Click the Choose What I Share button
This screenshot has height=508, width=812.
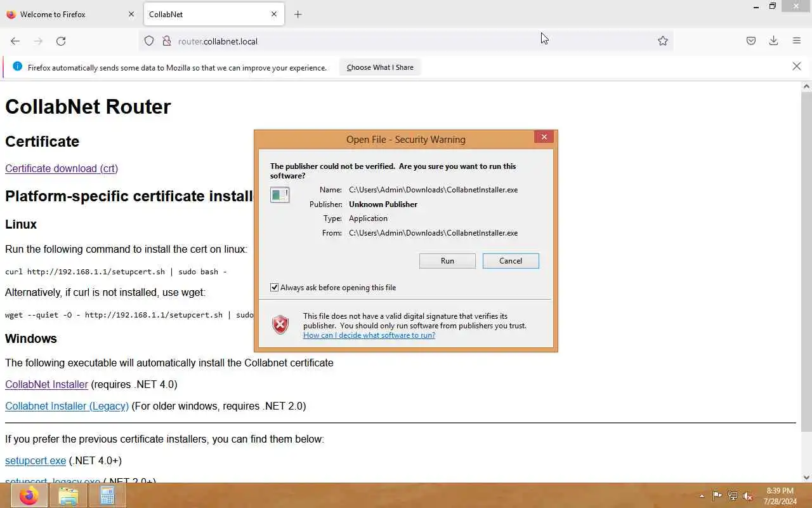[380, 67]
